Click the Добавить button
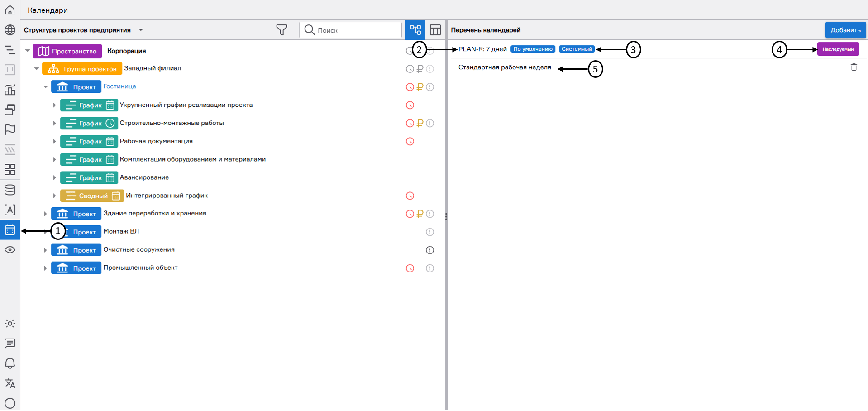This screenshot has width=868, height=411. tap(845, 30)
